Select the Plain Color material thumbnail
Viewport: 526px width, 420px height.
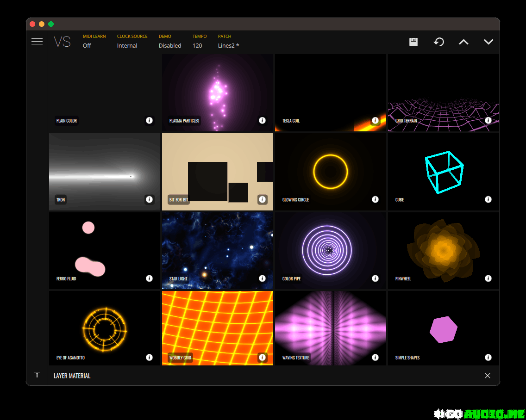coord(105,93)
